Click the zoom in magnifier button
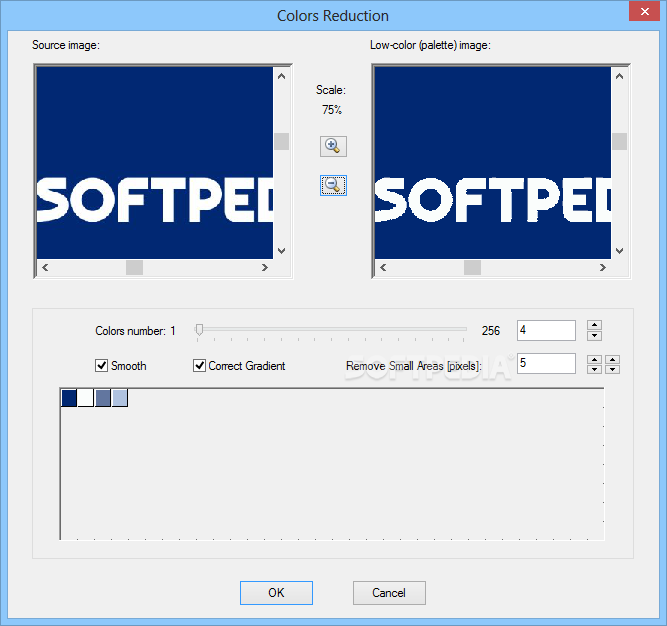This screenshot has height=626, width=667. (x=333, y=146)
